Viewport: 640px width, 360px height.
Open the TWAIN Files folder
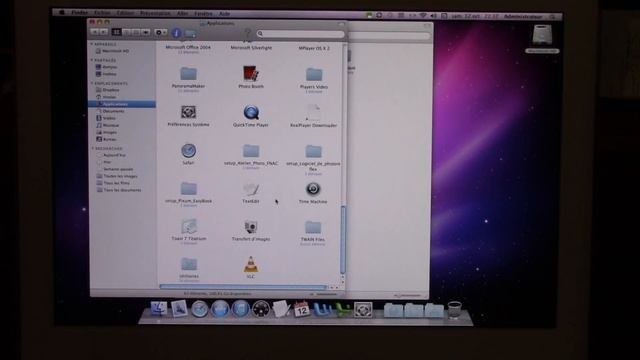tap(313, 227)
